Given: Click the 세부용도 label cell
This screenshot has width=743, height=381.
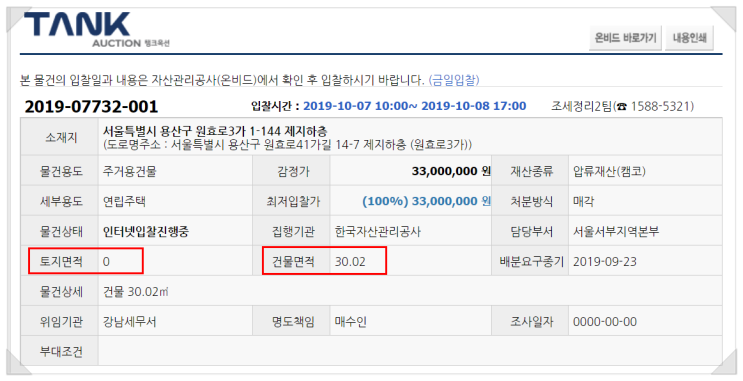Looking at the screenshot, I should pyautogui.click(x=60, y=201).
